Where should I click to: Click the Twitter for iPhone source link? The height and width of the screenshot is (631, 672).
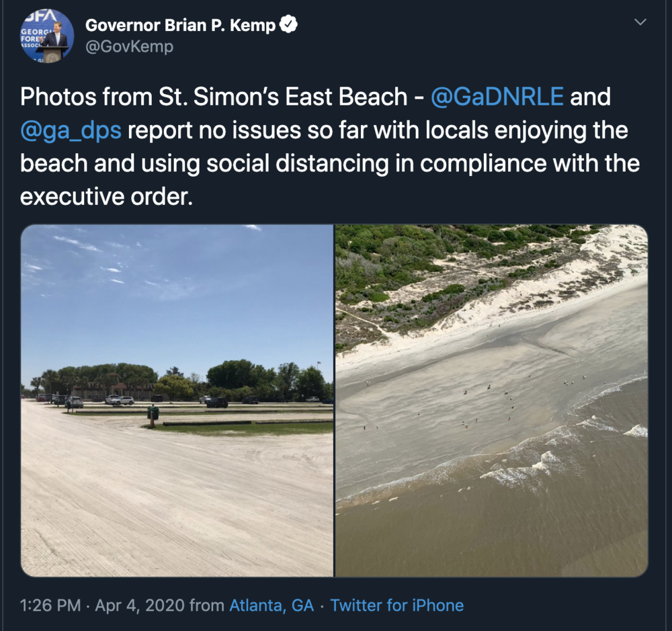(397, 605)
